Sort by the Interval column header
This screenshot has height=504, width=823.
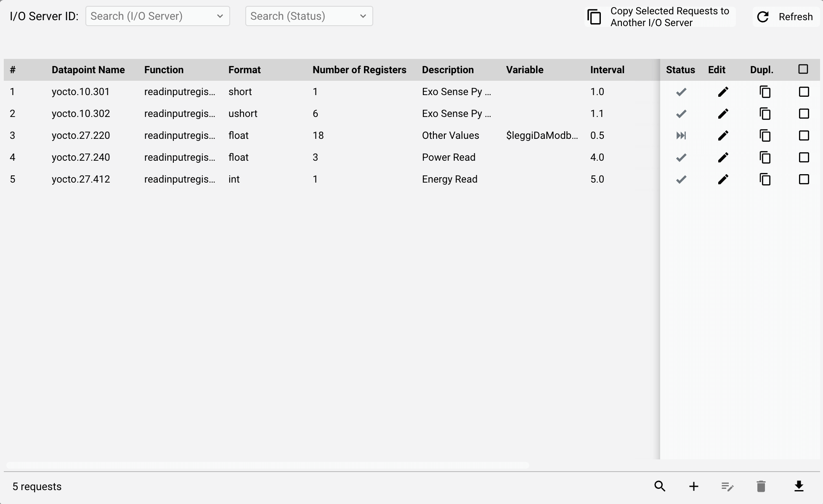tap(607, 70)
